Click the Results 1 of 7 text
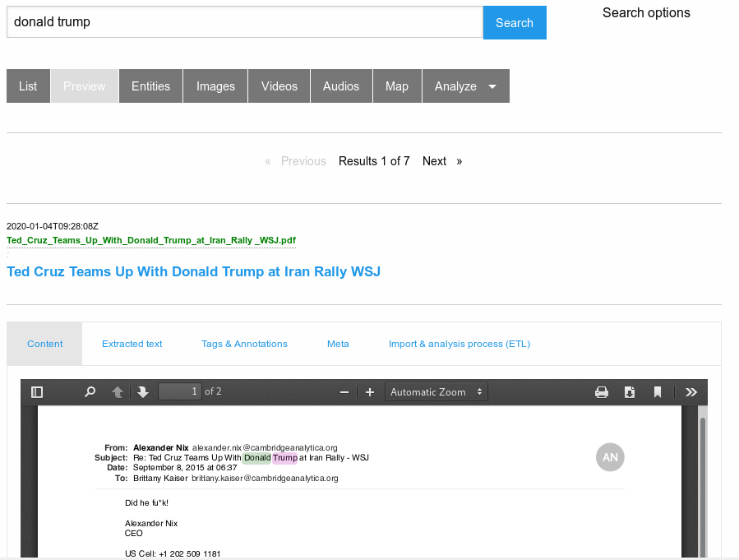739x560 pixels. pyautogui.click(x=374, y=161)
